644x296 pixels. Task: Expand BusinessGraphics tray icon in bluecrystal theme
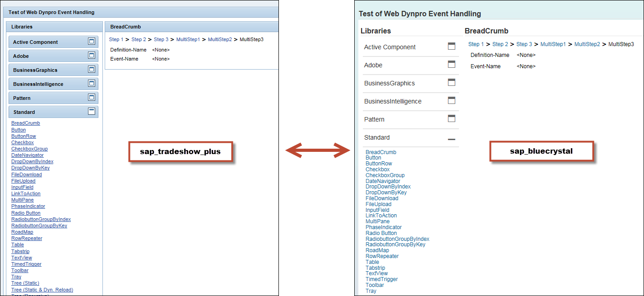(x=451, y=82)
